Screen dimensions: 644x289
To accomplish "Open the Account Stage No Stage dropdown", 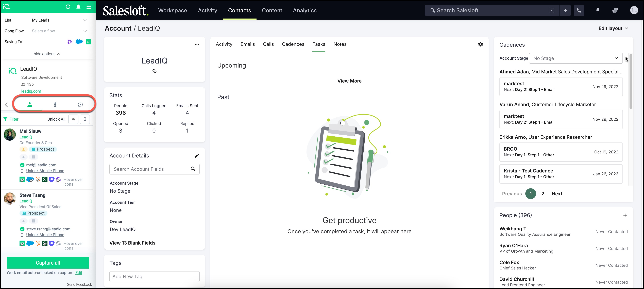I will pyautogui.click(x=575, y=58).
